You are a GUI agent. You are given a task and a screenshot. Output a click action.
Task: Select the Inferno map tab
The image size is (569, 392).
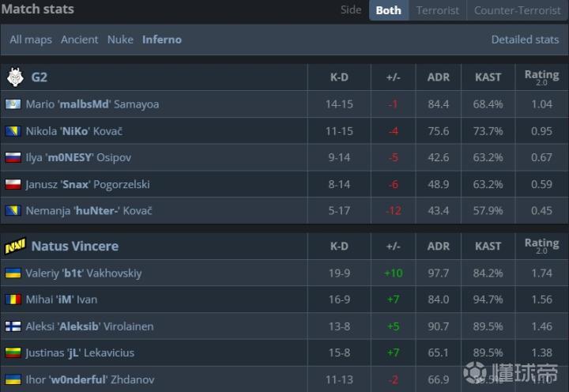[x=162, y=39]
